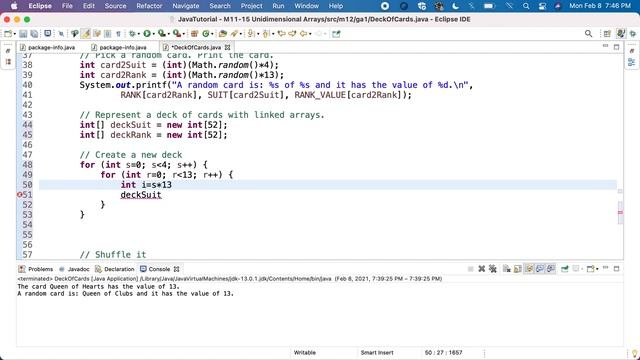
Task: Expand the Debug dropdown arrow
Action: point(138,34)
